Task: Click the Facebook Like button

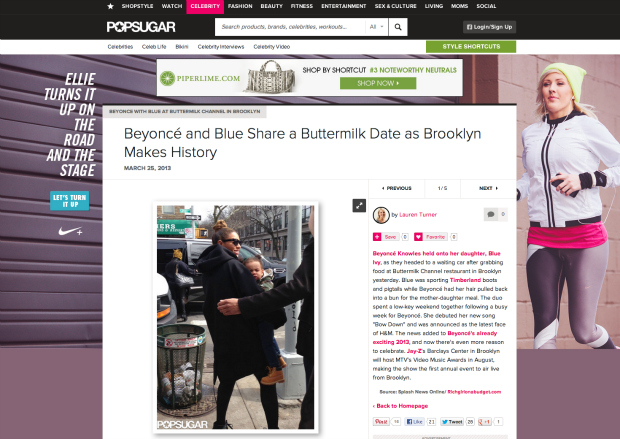Action: point(415,422)
